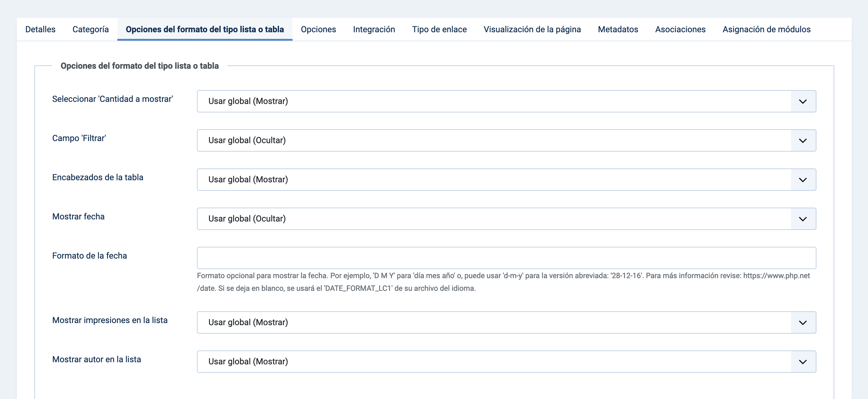This screenshot has width=868, height=399.
Task: Select the Opciones del formato del tipo lista o tabla tab
Action: point(205,29)
